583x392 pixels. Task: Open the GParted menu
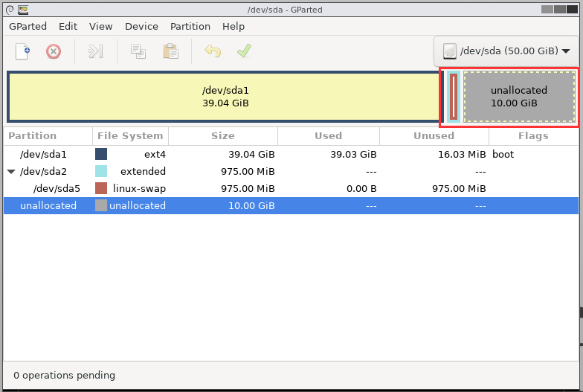pos(28,27)
